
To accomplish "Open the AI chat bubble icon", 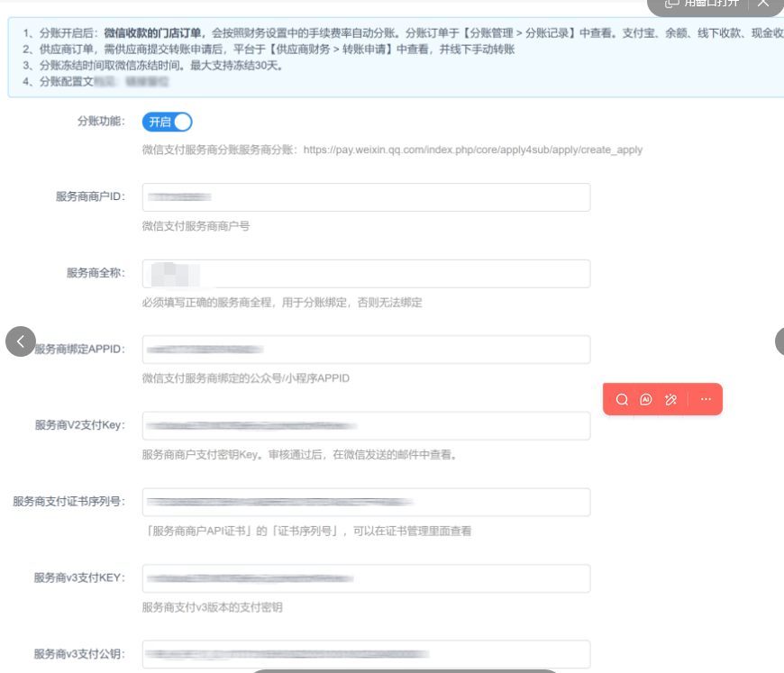I will click(x=646, y=399).
